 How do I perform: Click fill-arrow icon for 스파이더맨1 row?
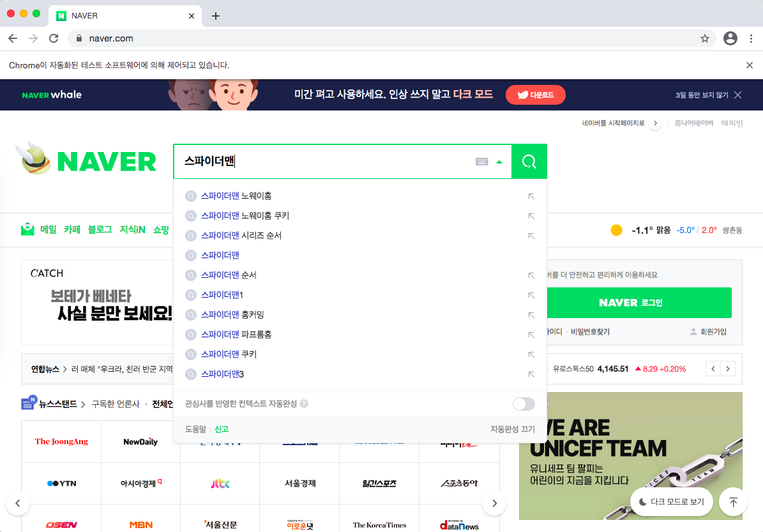[x=531, y=295]
